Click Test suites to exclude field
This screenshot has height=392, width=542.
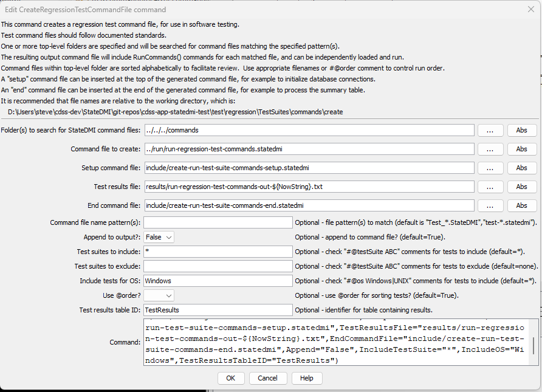coord(218,266)
